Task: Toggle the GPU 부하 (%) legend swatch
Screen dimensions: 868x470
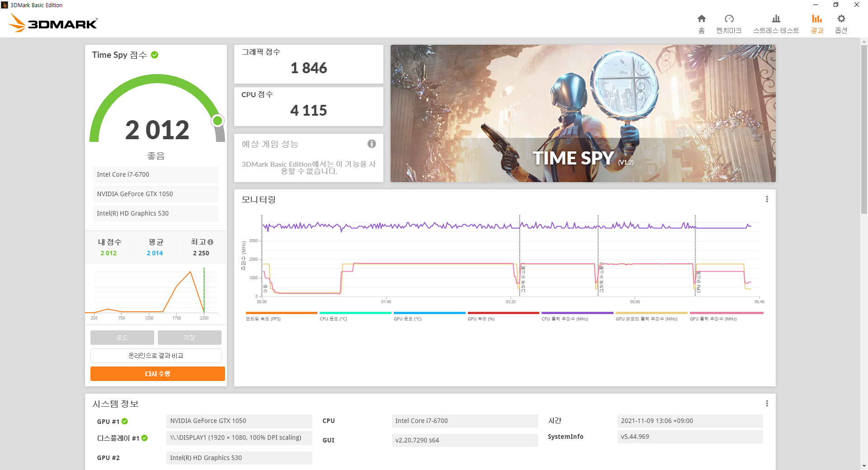Action: [x=503, y=313]
